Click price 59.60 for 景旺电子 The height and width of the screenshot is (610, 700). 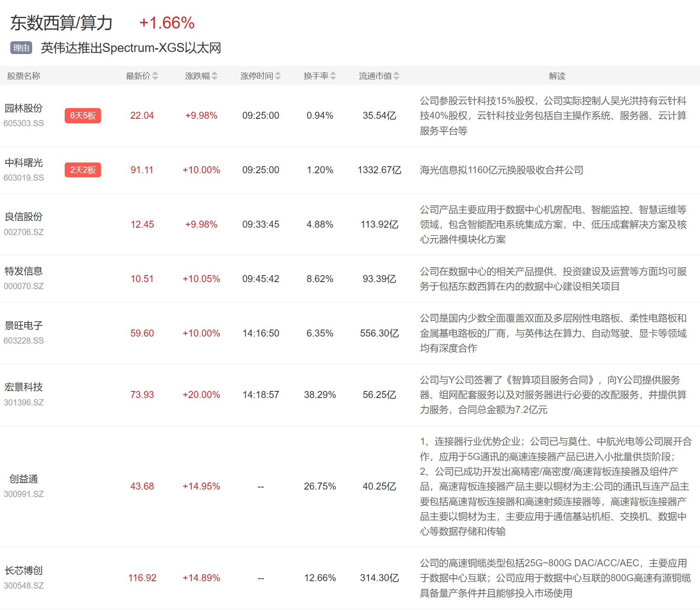tap(142, 333)
